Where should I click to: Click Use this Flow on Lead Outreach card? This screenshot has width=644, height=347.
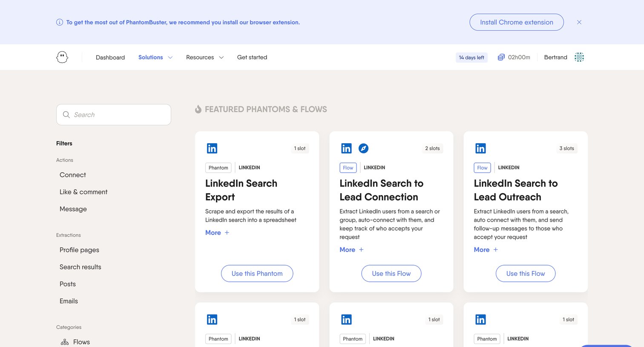[x=526, y=274]
